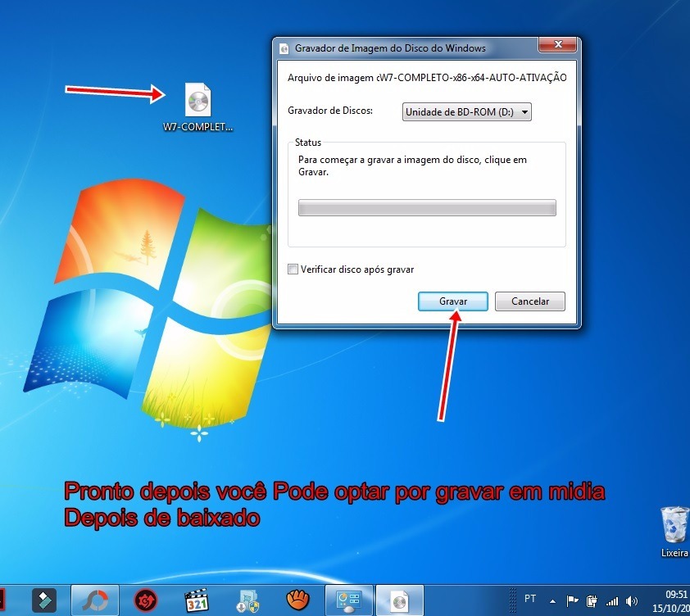
Task: Click the Gravador de Discos label
Action: tap(330, 111)
